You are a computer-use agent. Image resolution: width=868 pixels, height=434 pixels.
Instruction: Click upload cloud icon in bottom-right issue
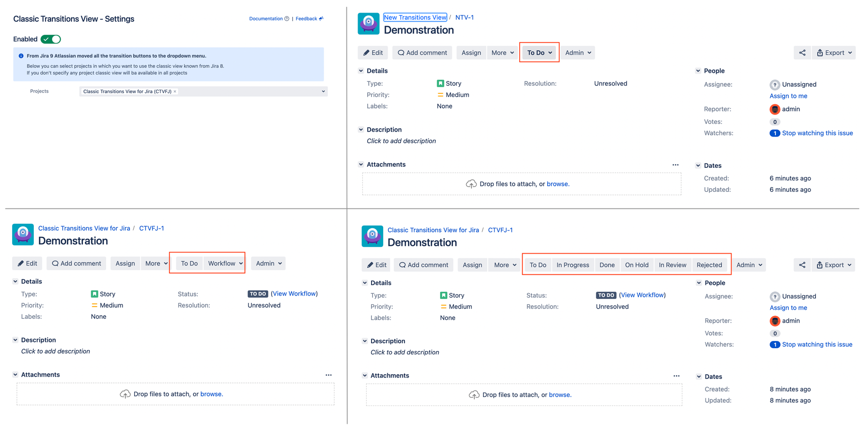[x=474, y=394]
